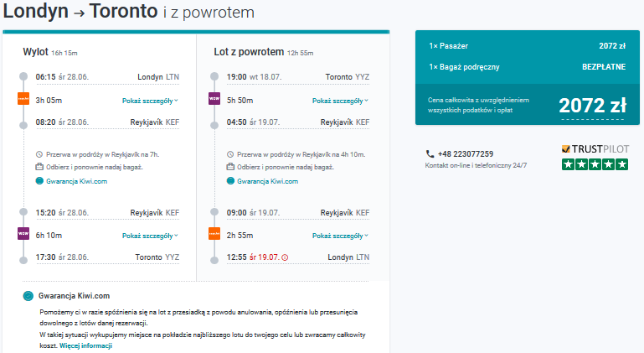This screenshot has height=353, width=644.
Task: Click the 1× Pasażer row
Action: (527, 46)
